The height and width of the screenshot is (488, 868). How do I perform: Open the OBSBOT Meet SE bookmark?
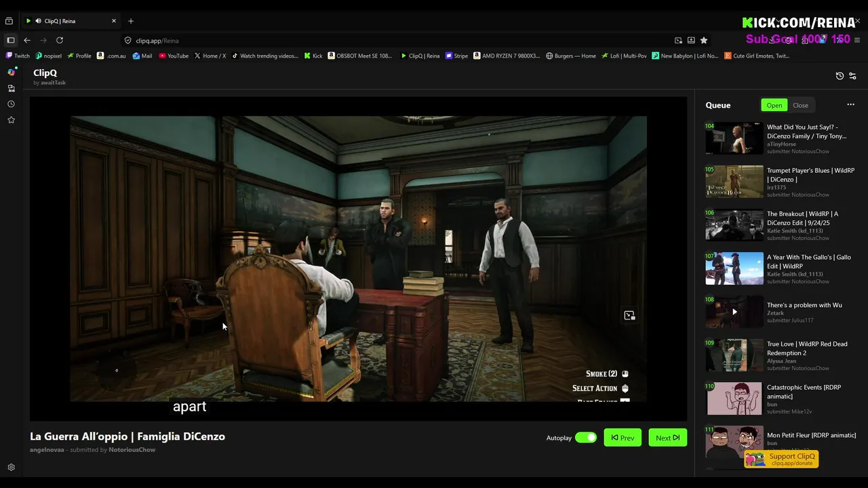point(360,56)
